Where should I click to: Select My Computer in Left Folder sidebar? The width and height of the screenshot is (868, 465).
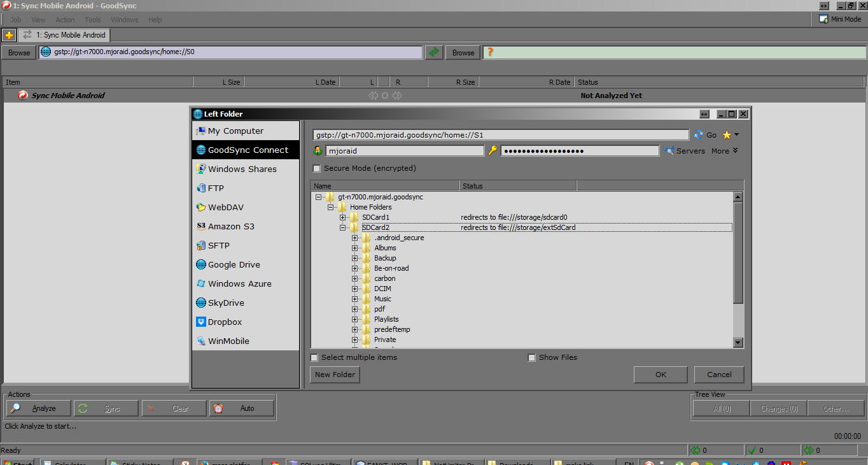(x=245, y=131)
